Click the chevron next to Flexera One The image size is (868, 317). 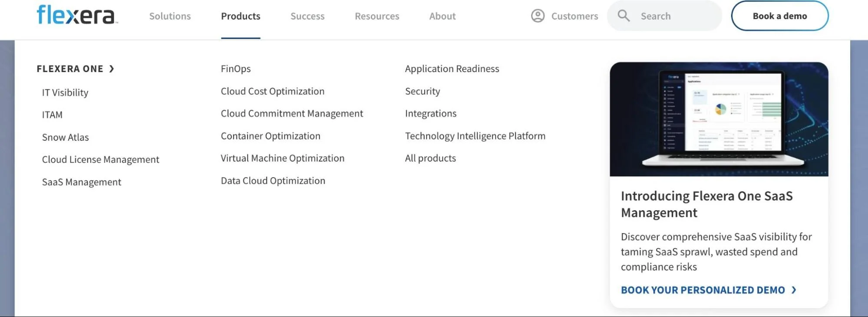coord(112,69)
